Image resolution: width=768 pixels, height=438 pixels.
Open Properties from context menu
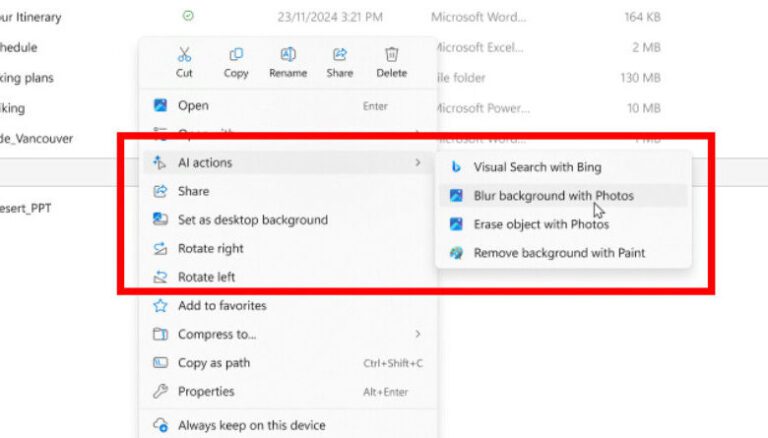tap(288, 391)
